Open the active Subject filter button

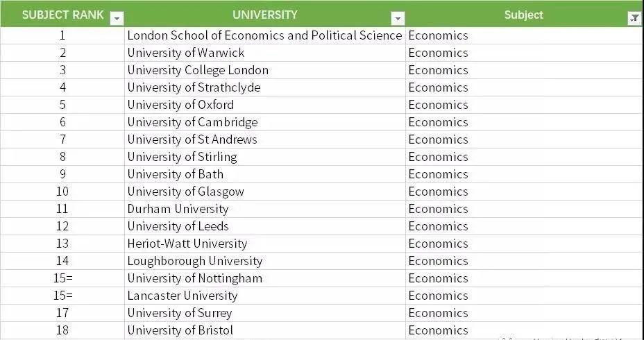point(634,19)
